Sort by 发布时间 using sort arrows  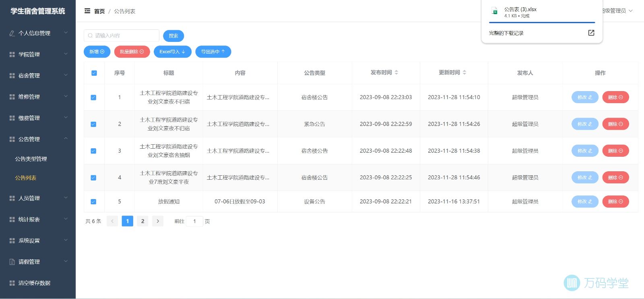(396, 73)
